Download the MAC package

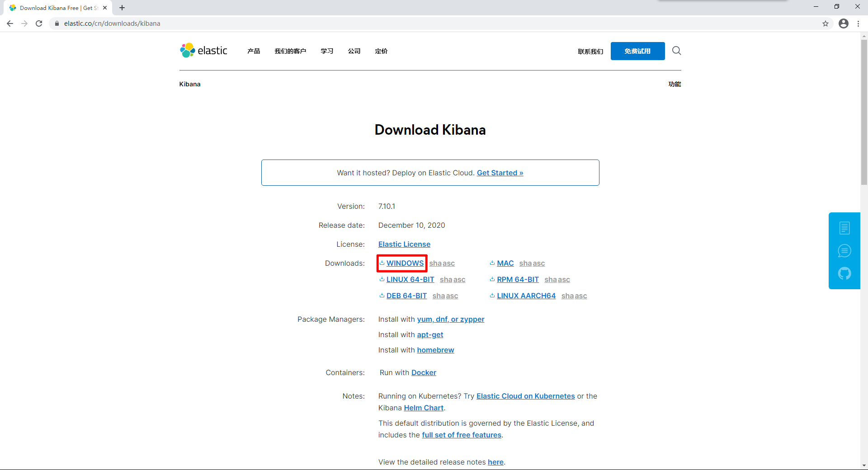click(505, 263)
